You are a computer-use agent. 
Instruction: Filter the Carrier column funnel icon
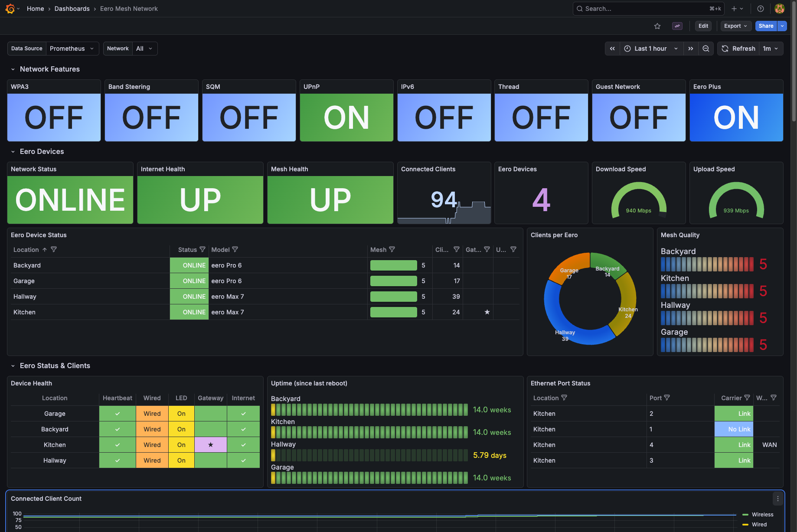click(x=747, y=398)
